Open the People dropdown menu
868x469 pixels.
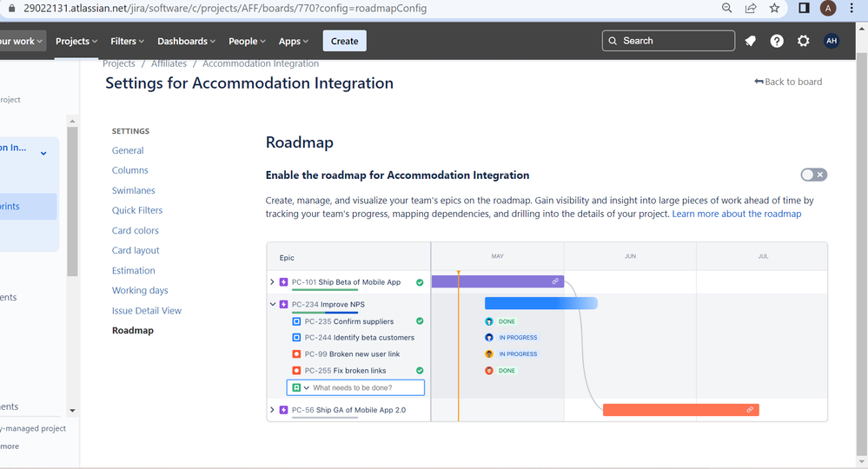click(x=247, y=41)
